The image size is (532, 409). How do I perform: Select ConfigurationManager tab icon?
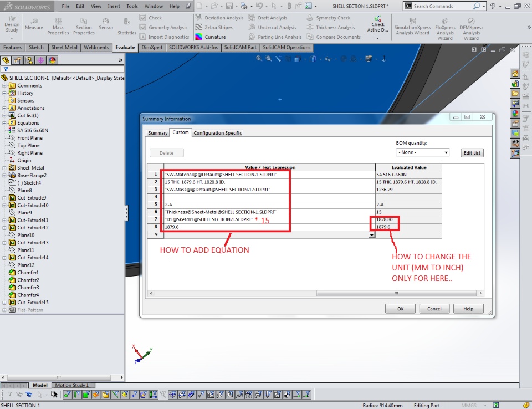(x=29, y=60)
